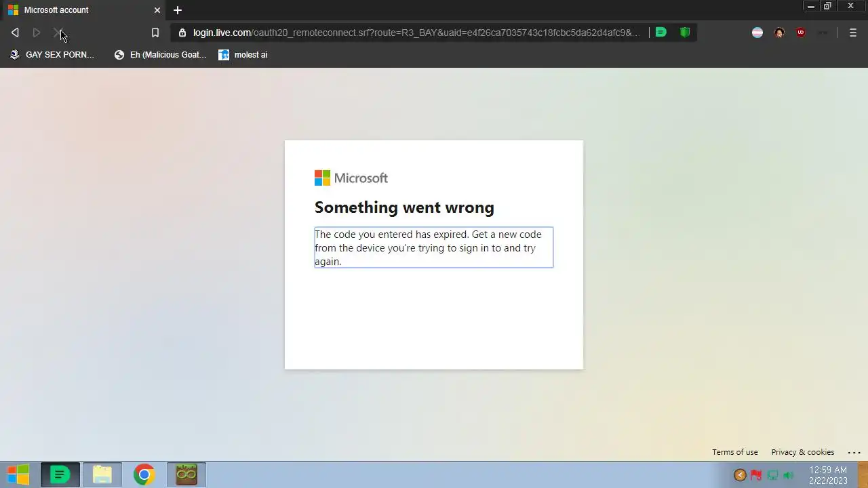
Task: Open the profile avatar extension icon
Action: 779,33
